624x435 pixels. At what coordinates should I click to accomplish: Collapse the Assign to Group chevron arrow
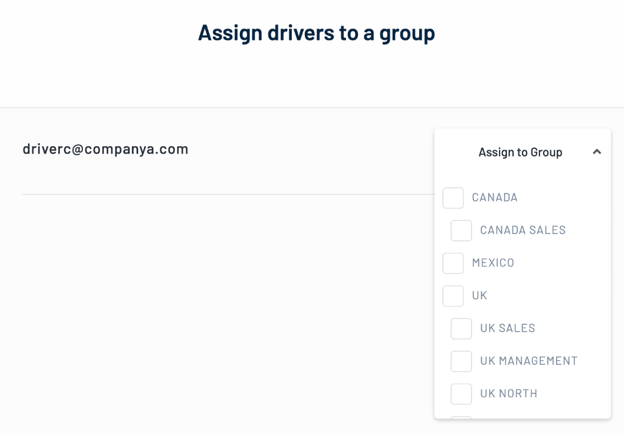coord(597,152)
